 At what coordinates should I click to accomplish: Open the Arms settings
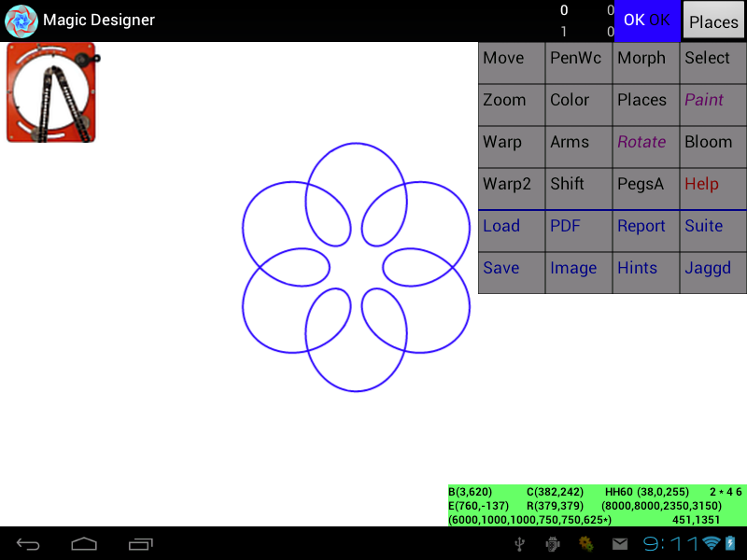point(578,147)
